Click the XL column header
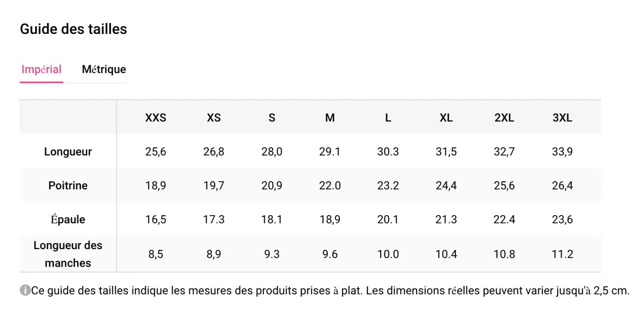The width and height of the screenshot is (644, 323). pyautogui.click(x=446, y=117)
